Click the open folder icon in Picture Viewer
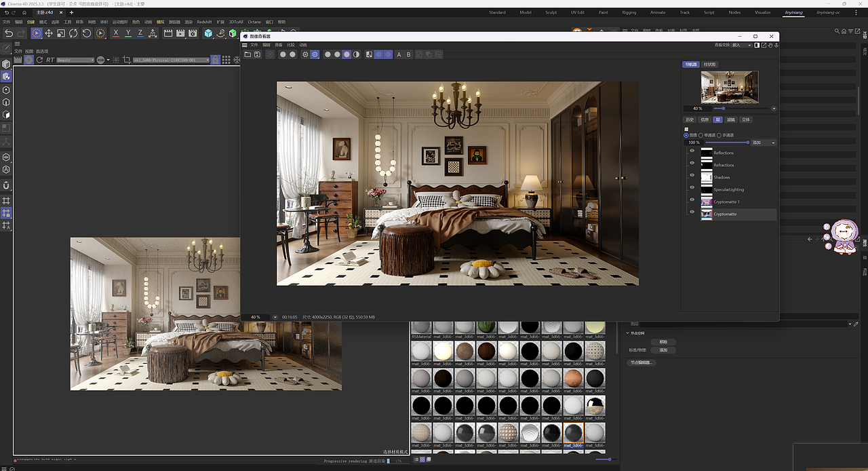This screenshot has width=868, height=471. click(248, 54)
